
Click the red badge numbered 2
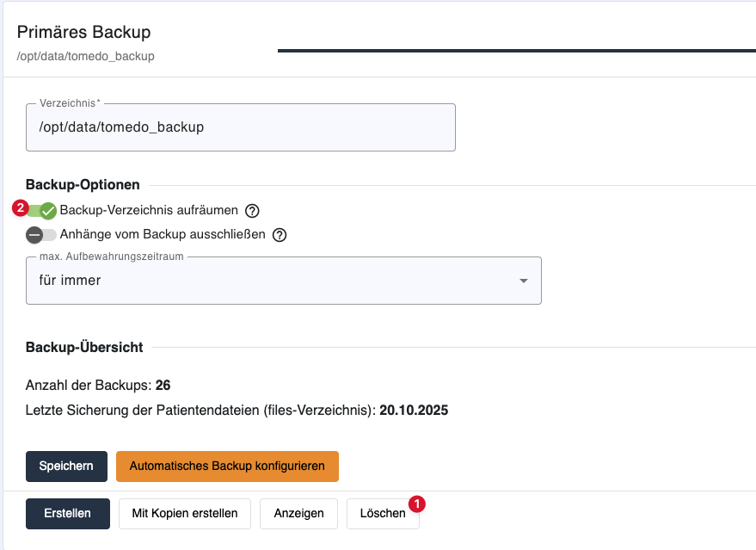pyautogui.click(x=21, y=207)
